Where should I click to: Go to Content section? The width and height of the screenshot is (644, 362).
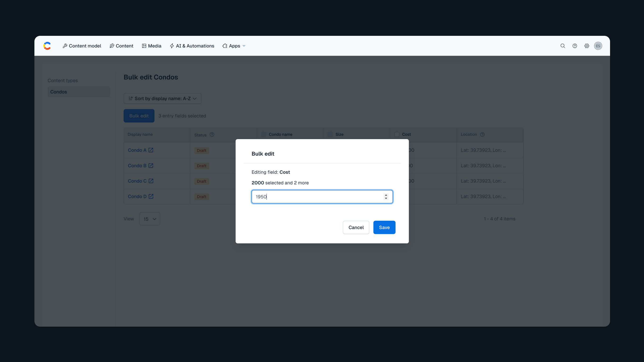point(121,46)
